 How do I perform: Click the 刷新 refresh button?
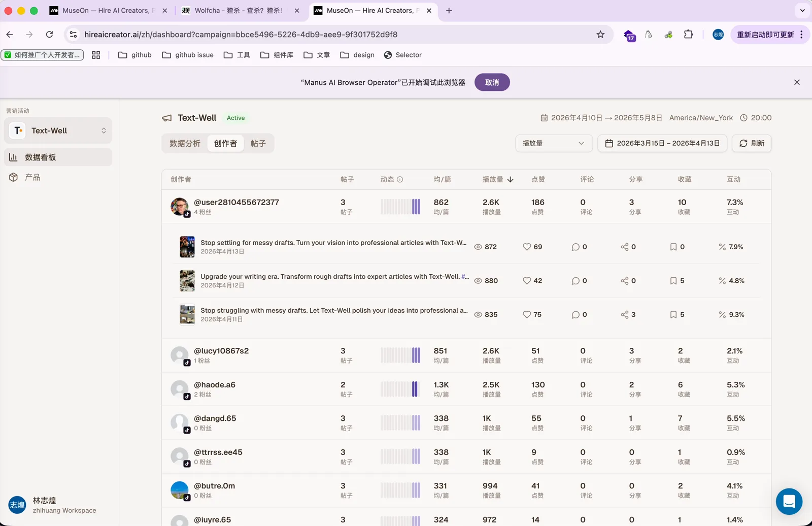(752, 143)
